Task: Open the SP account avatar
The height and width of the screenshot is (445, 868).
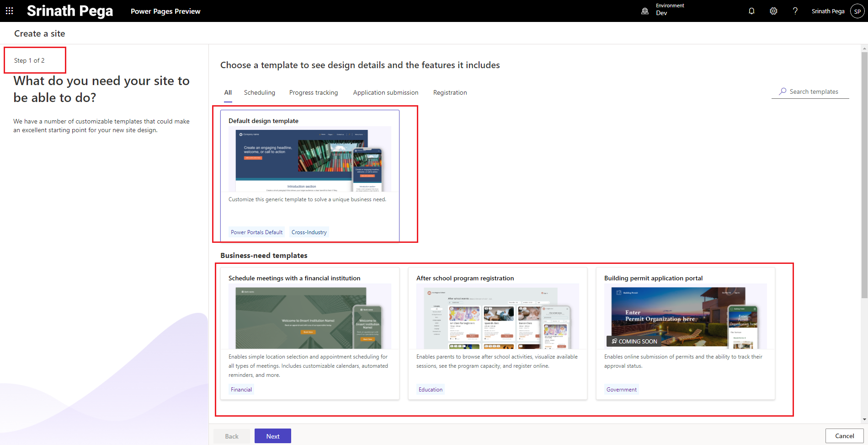Action: point(857,11)
